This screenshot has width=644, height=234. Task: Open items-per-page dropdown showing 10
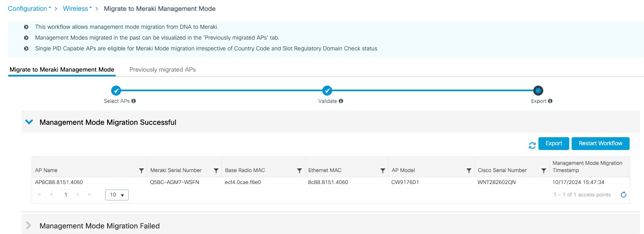click(117, 195)
